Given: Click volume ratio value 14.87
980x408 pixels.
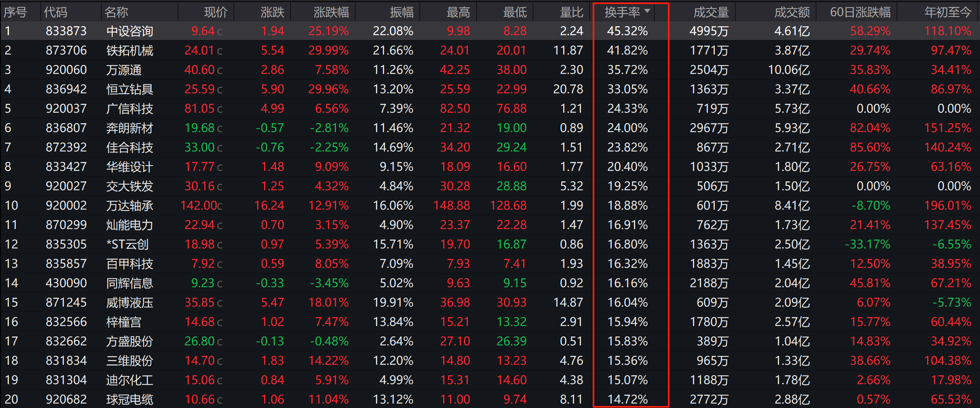Looking at the screenshot, I should click(568, 303).
